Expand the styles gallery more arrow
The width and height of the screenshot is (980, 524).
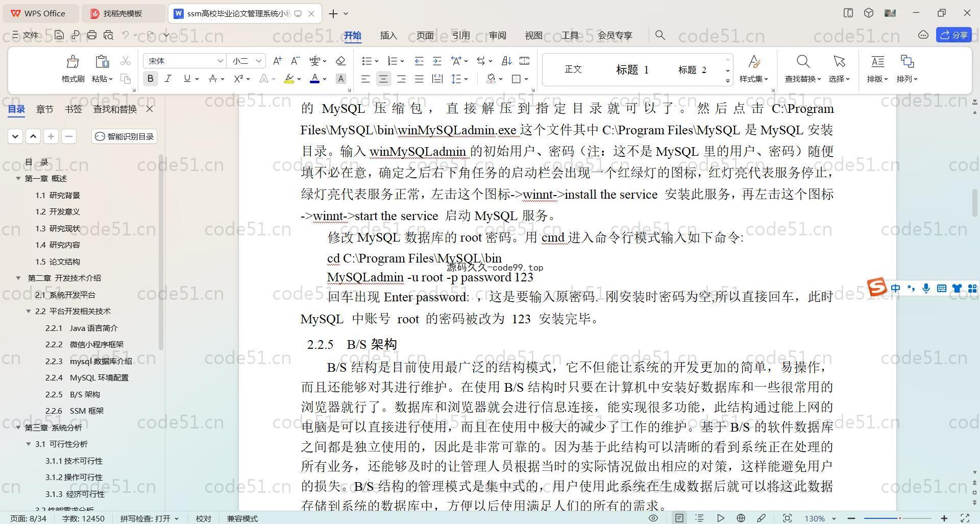[727, 81]
